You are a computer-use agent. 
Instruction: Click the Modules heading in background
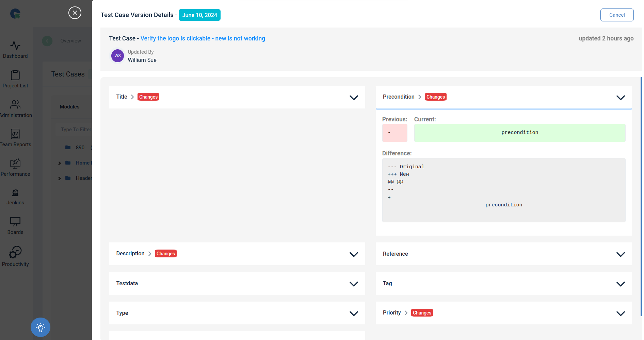click(69, 107)
